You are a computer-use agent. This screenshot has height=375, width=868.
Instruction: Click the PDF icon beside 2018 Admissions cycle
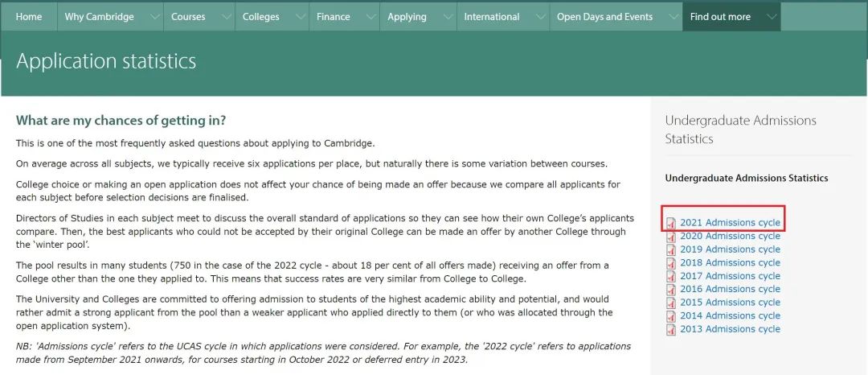pos(671,263)
